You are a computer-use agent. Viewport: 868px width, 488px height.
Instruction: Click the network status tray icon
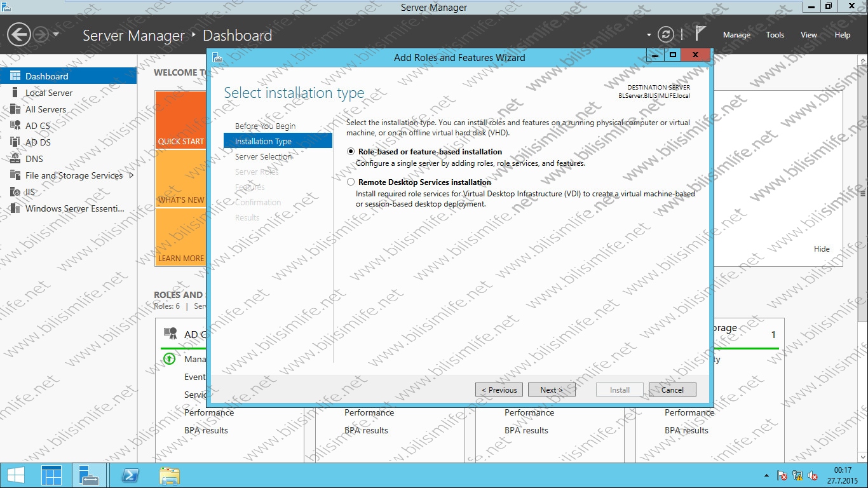[797, 475]
